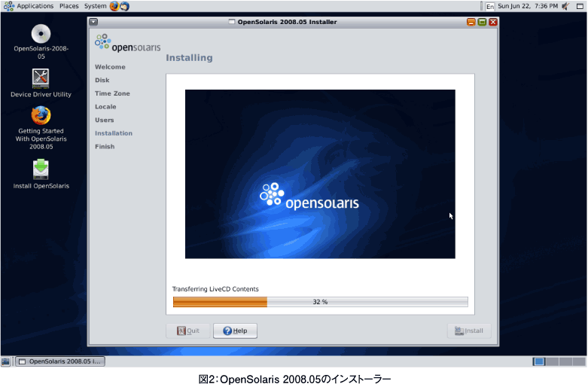588x387 pixels.
Task: Minimize the installer window
Action: tap(471, 22)
